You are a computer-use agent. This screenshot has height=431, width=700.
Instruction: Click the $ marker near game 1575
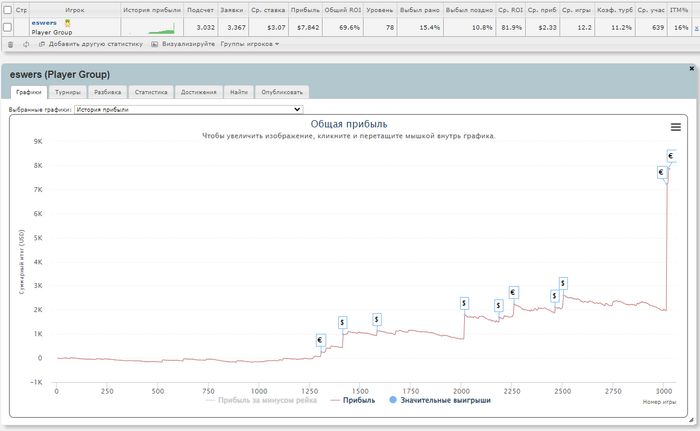(x=377, y=319)
